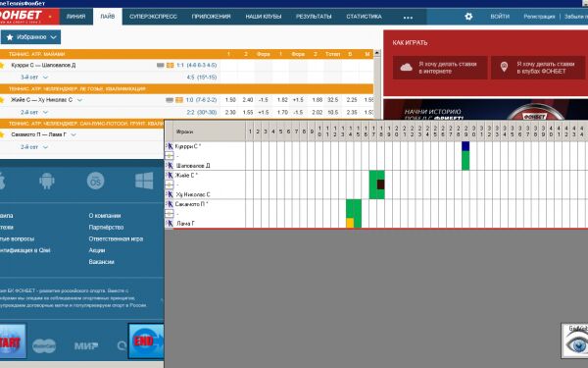588x368 pixels.
Task: Click the separator icon under Жайе С row
Action: tap(170, 184)
